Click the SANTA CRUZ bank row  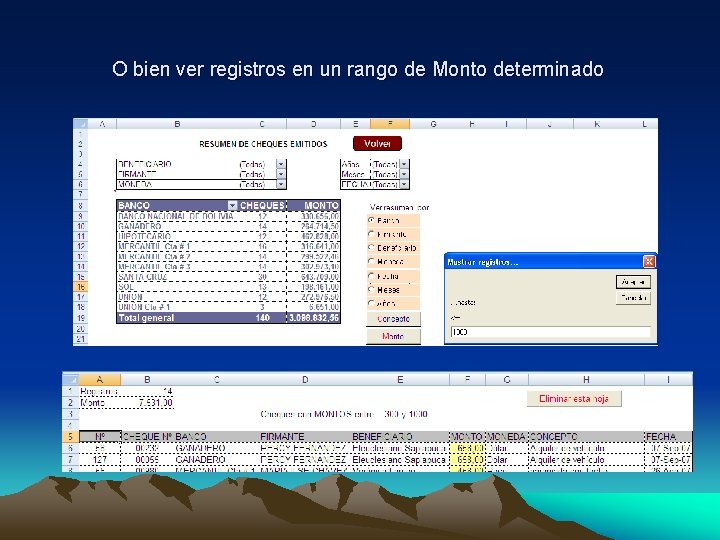coord(228,276)
